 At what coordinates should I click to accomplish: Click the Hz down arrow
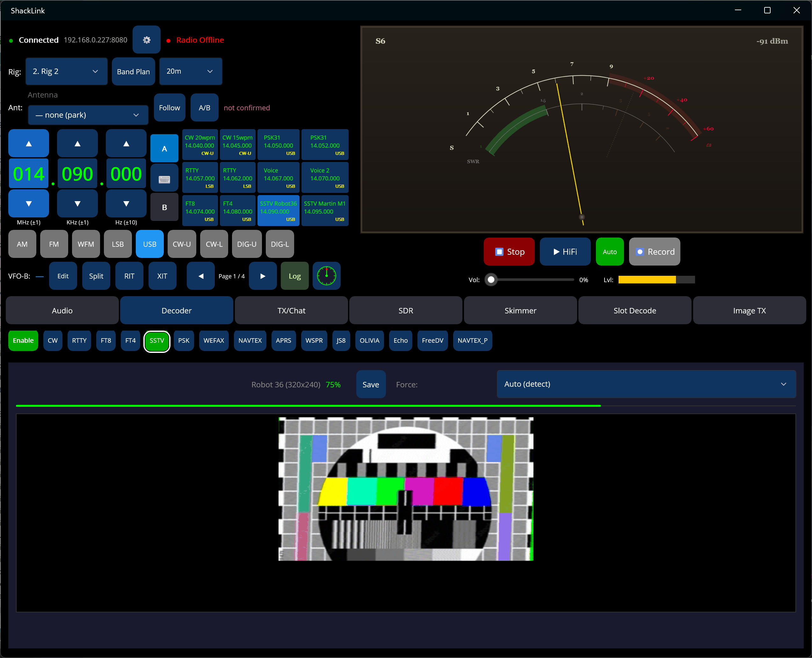coord(126,203)
